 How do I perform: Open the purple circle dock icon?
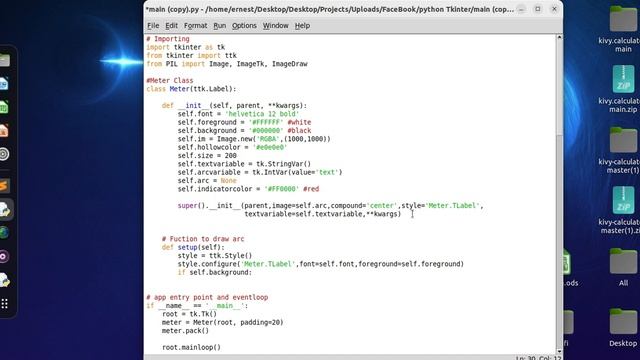pyautogui.click(x=4, y=256)
